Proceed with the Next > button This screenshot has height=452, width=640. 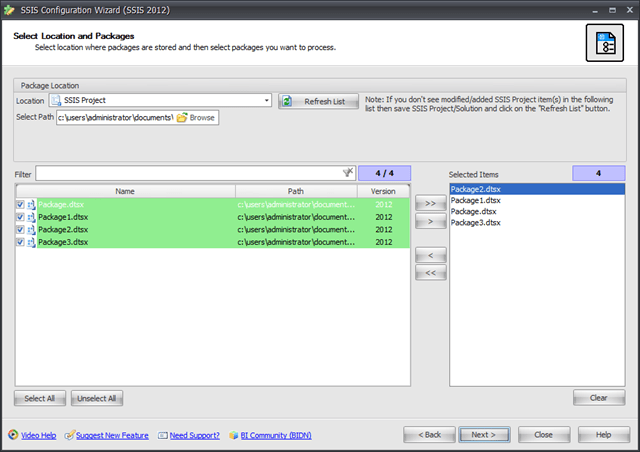[484, 435]
